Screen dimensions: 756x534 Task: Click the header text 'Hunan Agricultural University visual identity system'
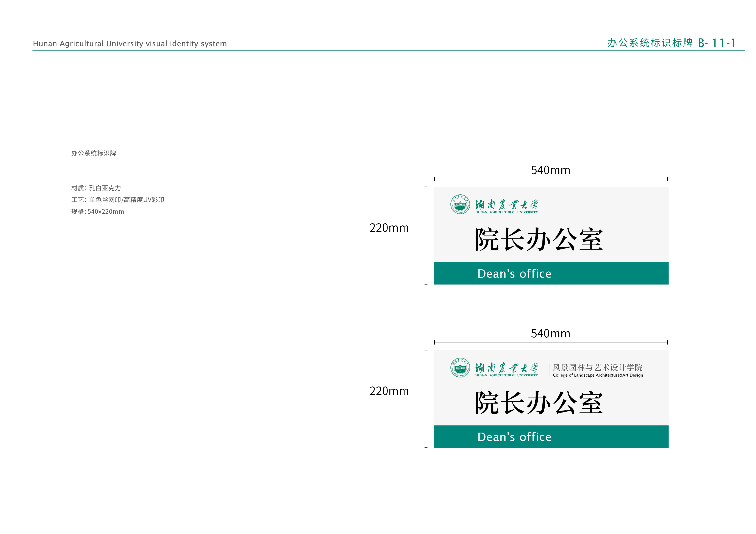[x=130, y=44]
